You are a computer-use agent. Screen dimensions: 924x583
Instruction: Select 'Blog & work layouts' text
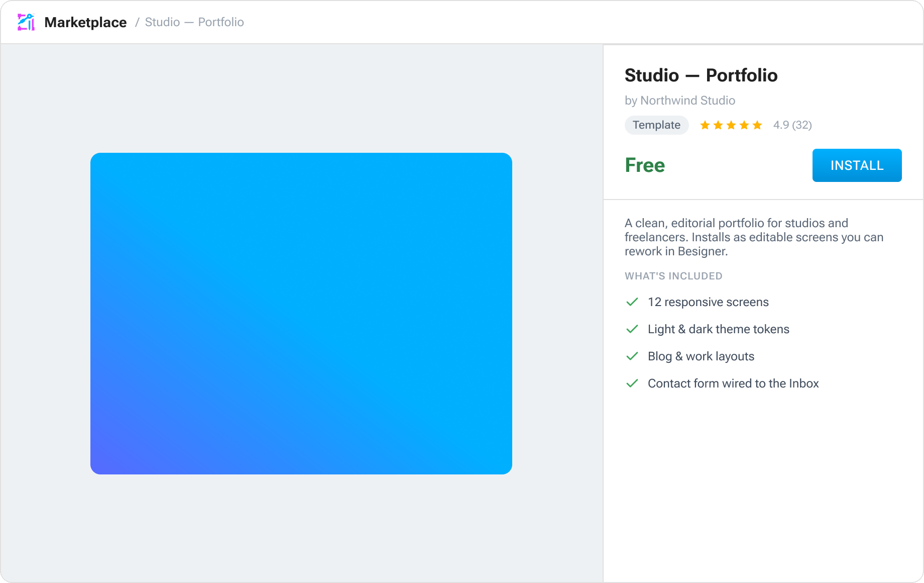click(x=701, y=356)
